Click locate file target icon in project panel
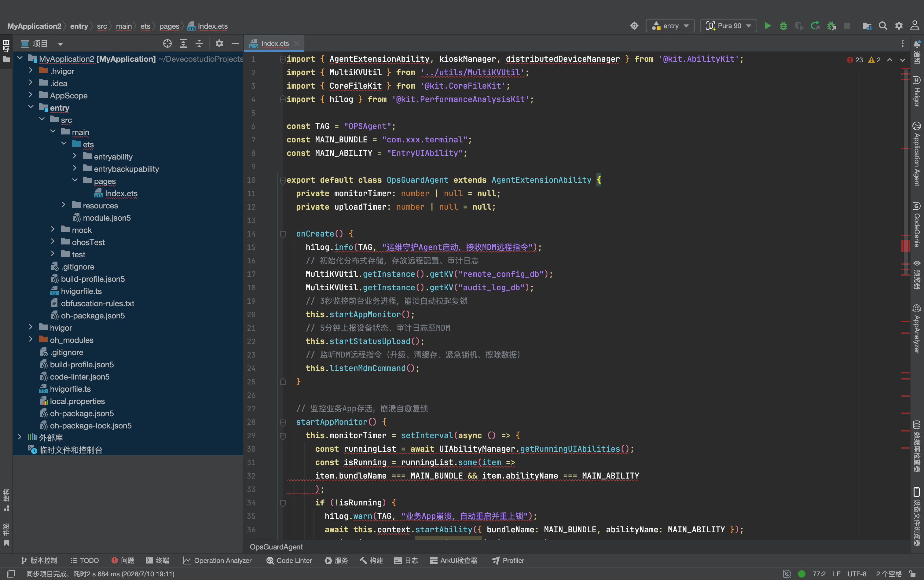Viewport: 924px width, 580px height. pyautogui.click(x=167, y=43)
